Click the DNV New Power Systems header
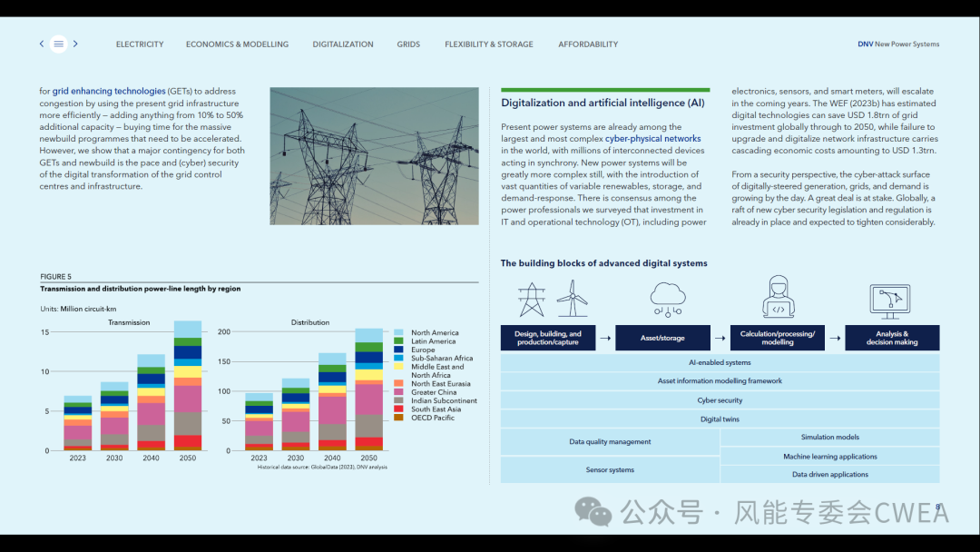This screenshot has width=980, height=552. click(x=898, y=44)
